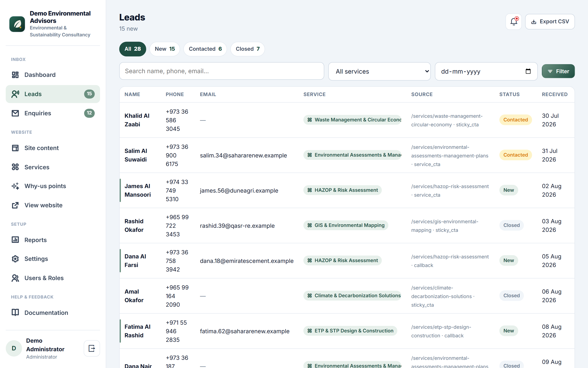Click the Khalid Al Zaabi lead name
Viewport: 588px width, 368px height.
[x=137, y=120]
